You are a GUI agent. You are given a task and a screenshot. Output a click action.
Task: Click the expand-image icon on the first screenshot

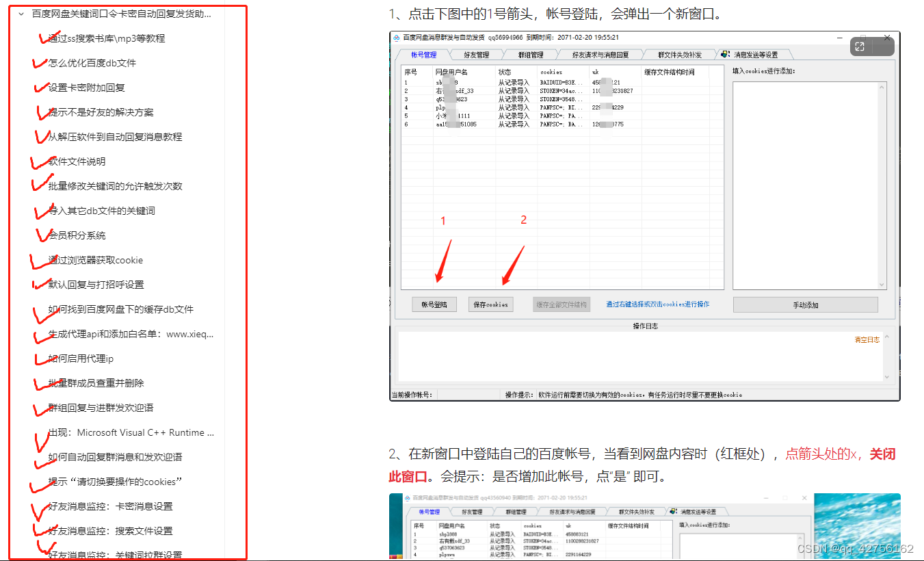coord(860,47)
